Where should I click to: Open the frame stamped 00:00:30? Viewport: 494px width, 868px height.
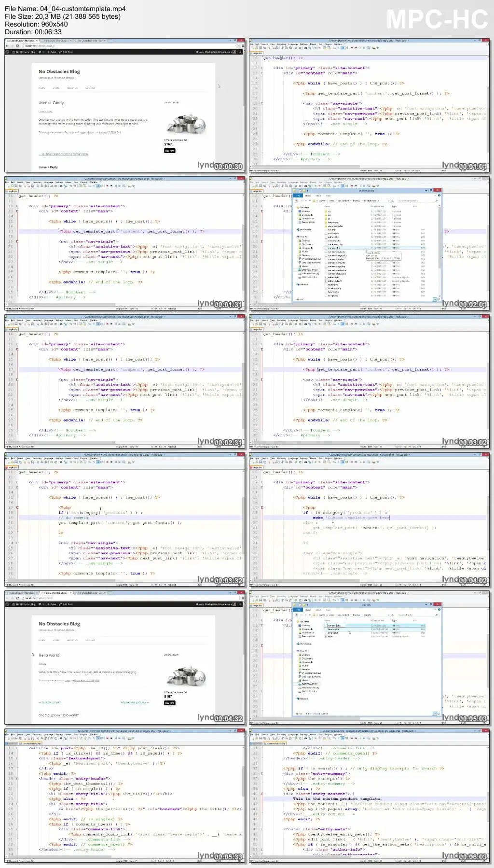click(124, 105)
